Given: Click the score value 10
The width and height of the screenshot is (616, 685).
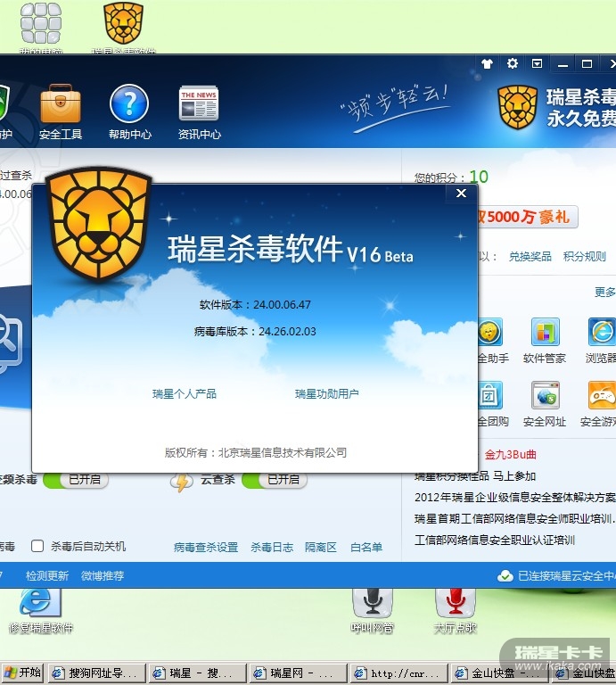Looking at the screenshot, I should (479, 177).
